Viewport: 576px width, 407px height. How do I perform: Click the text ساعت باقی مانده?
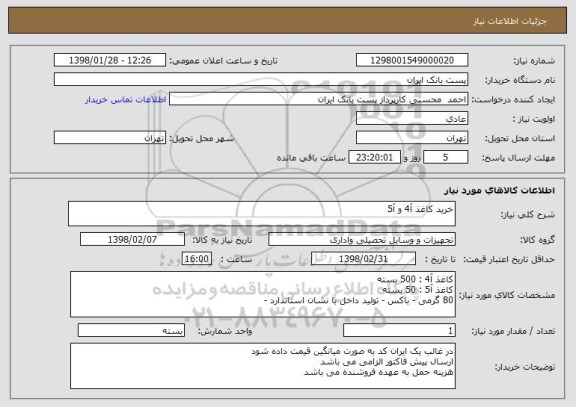pyautogui.click(x=311, y=158)
